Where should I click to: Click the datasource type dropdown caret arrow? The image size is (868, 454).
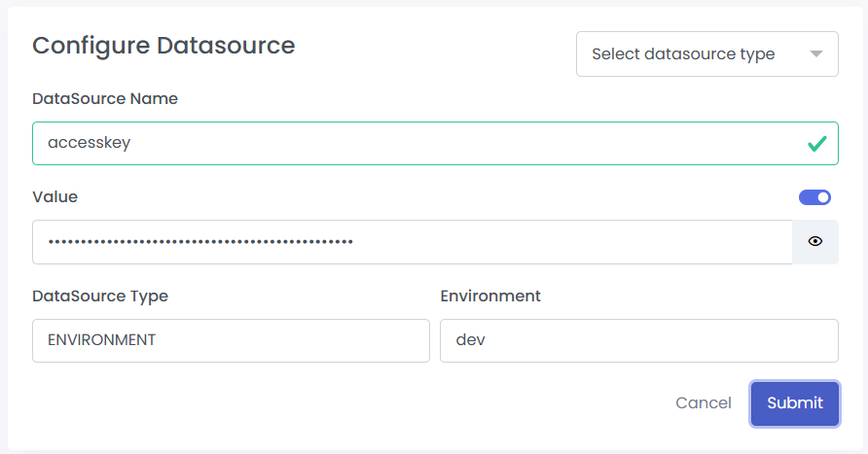(x=816, y=54)
